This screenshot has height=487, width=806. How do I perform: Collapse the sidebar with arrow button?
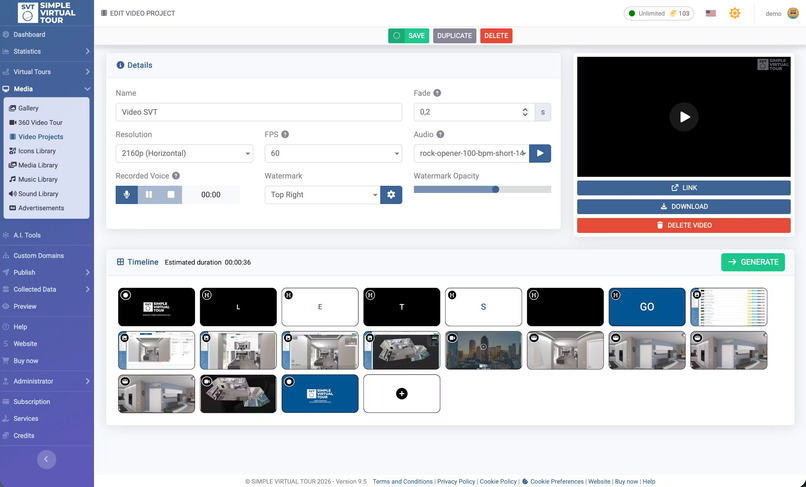tap(46, 459)
